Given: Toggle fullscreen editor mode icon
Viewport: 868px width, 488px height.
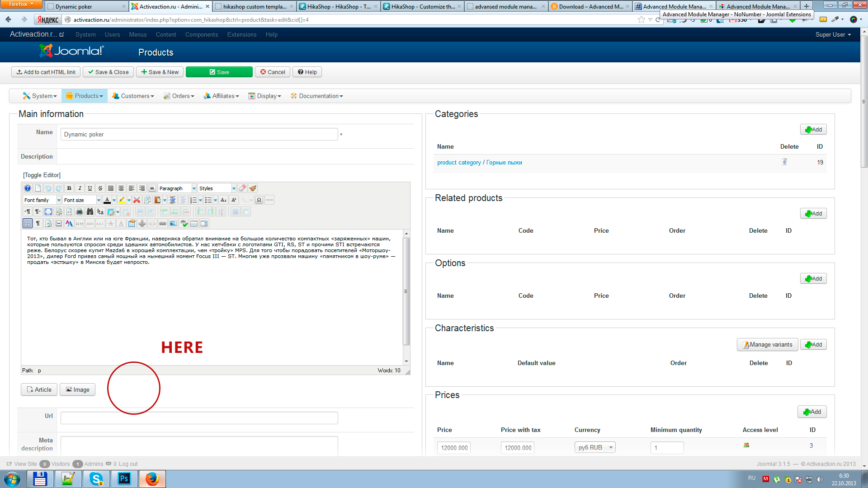Looking at the screenshot, I should [x=48, y=212].
